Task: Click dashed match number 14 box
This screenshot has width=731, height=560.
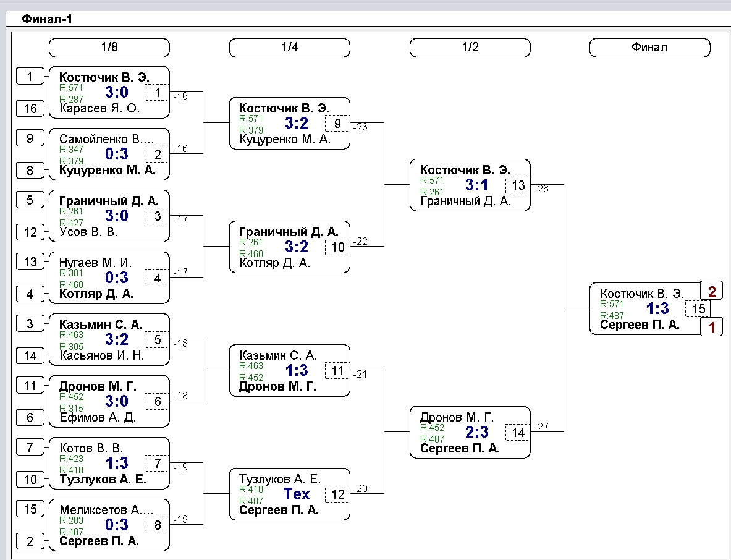Action: 518,432
